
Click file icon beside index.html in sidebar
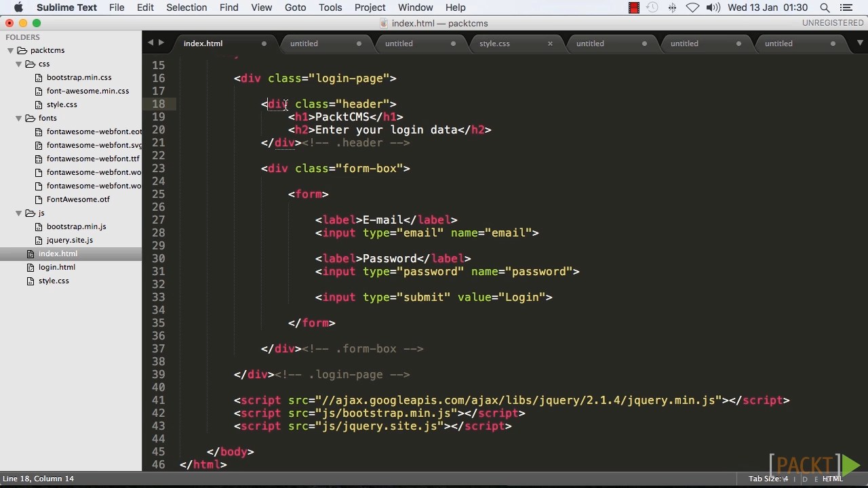click(x=31, y=253)
